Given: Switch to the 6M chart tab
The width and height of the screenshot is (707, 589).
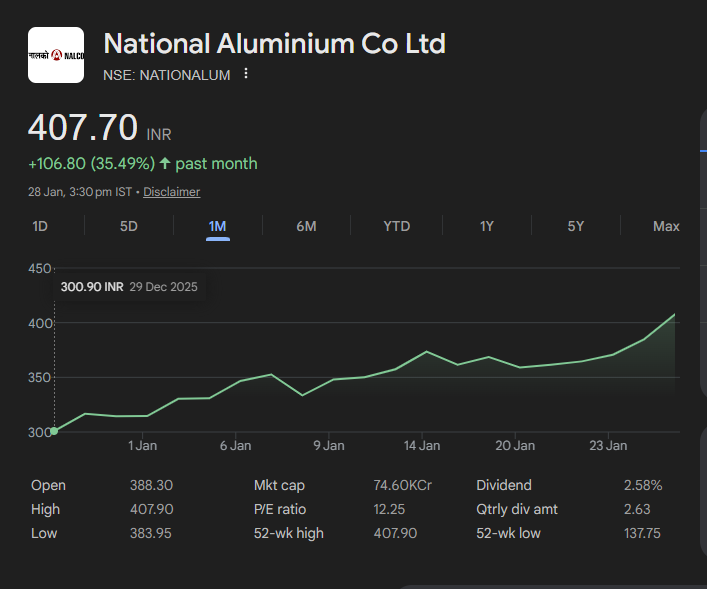Looking at the screenshot, I should (x=306, y=226).
